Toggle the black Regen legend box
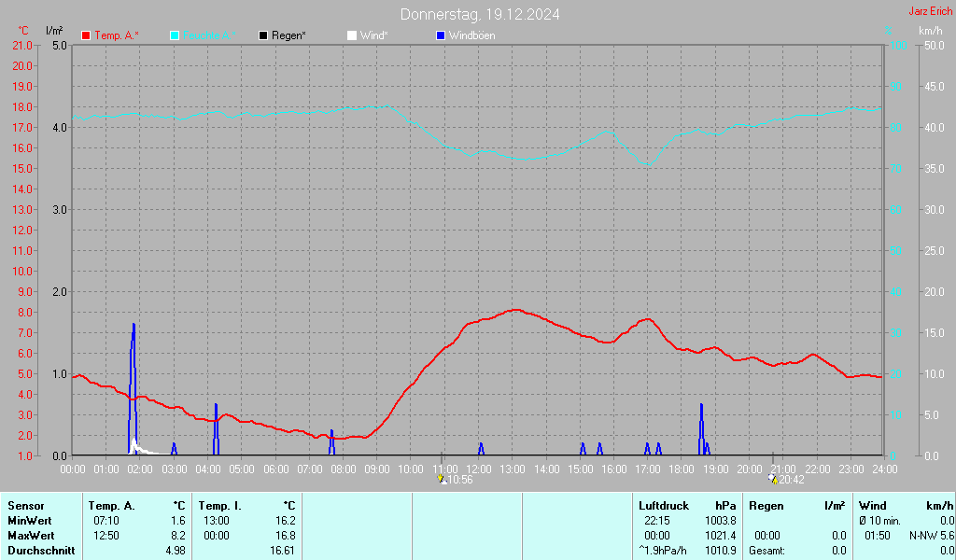 pos(263,35)
